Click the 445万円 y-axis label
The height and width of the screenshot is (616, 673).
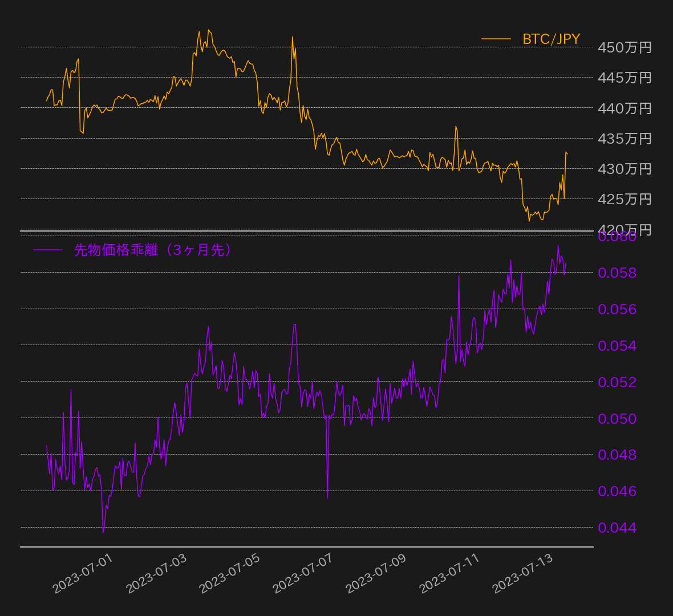point(625,78)
